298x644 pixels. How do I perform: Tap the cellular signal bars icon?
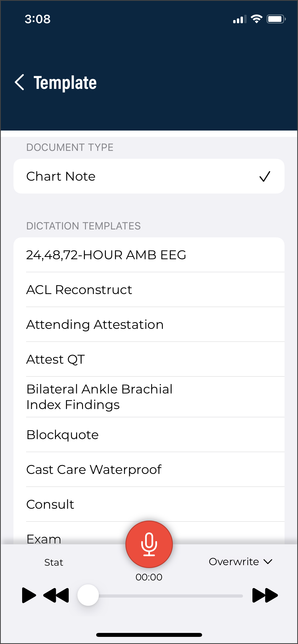click(240, 19)
